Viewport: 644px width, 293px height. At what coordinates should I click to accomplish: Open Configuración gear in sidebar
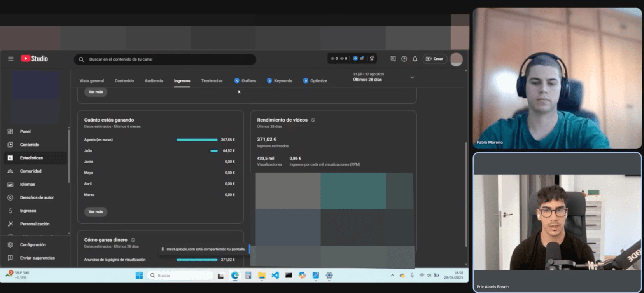coord(33,245)
